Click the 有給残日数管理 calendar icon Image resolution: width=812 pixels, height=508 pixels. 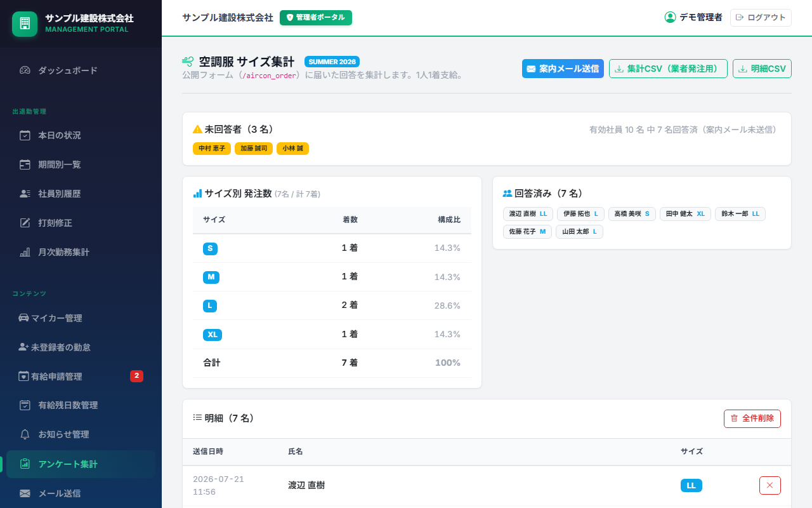[x=25, y=405]
